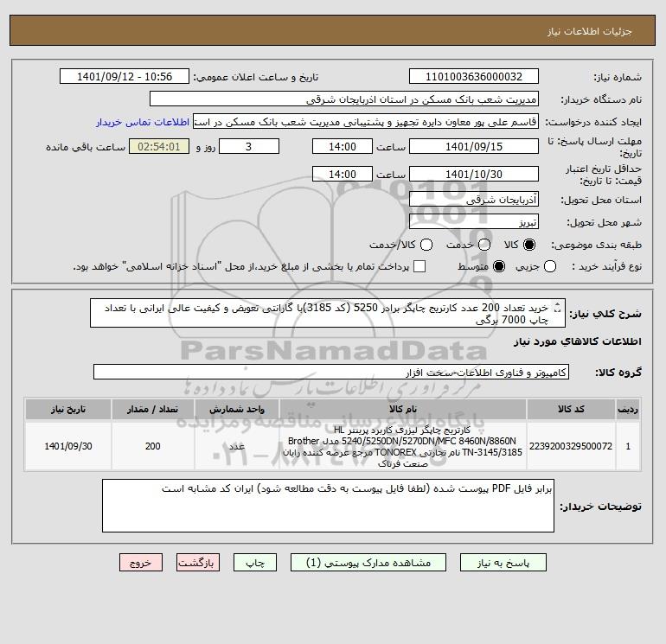Click the ردیف column header

click(x=628, y=409)
